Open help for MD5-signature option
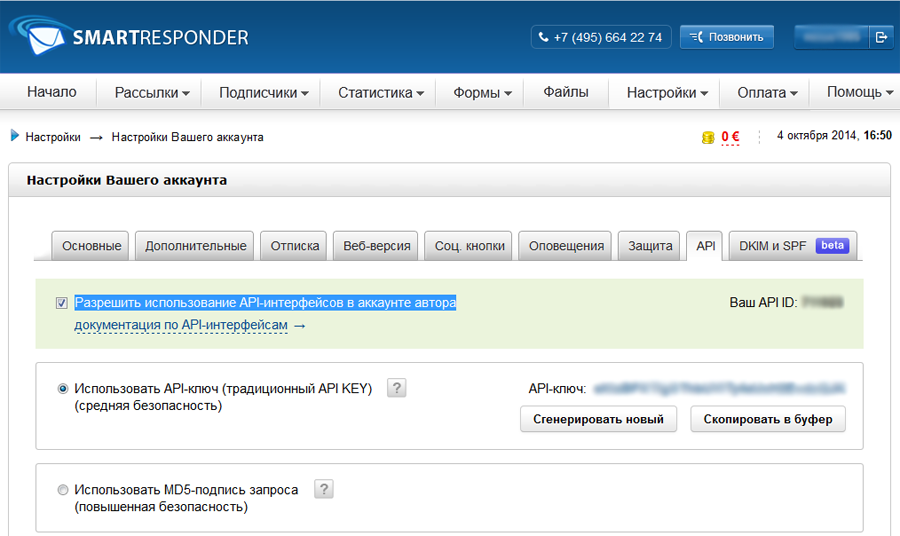 pos(324,489)
